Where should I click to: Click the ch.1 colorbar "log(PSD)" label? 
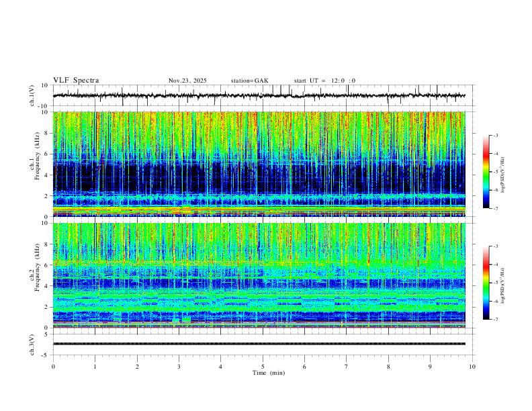tap(502, 175)
